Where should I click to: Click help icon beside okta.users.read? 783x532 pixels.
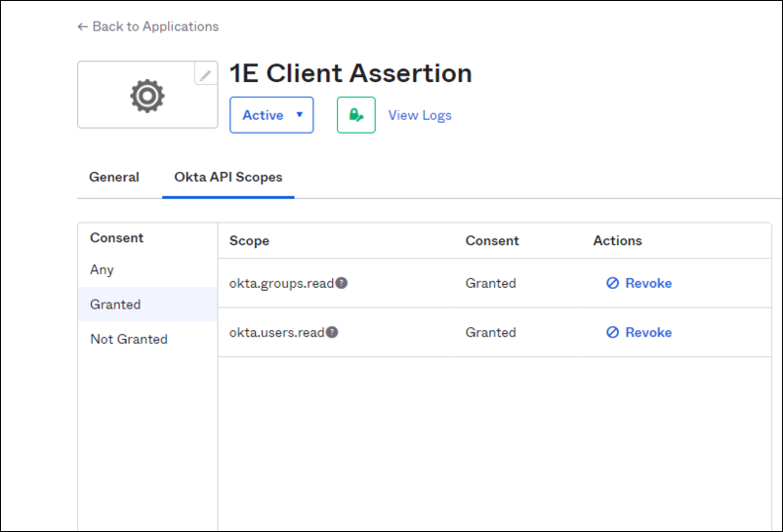pos(332,332)
